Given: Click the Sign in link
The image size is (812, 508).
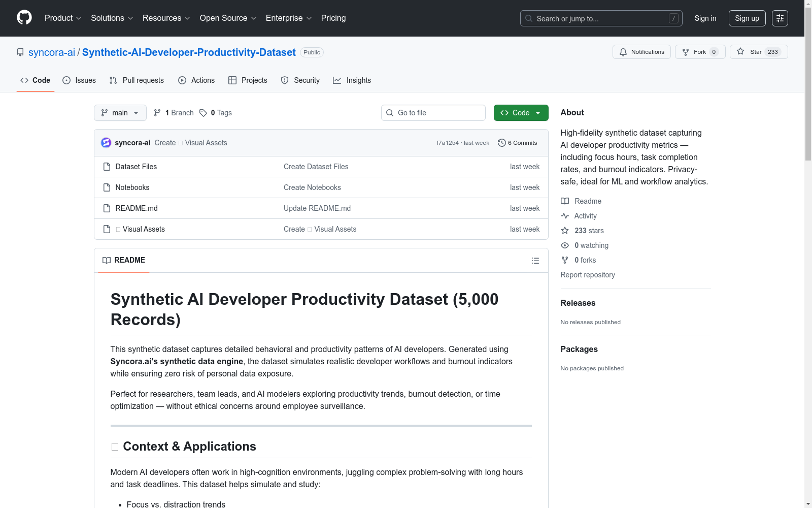Looking at the screenshot, I should (705, 18).
